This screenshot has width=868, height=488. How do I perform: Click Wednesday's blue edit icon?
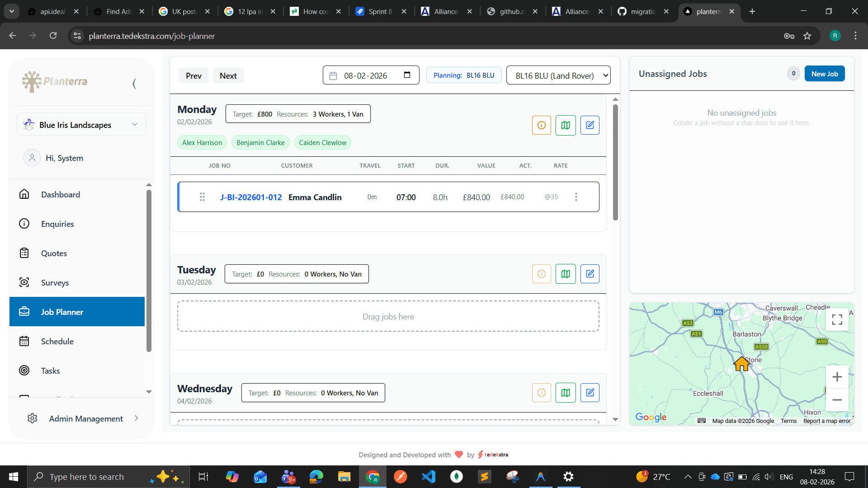[590, 393]
